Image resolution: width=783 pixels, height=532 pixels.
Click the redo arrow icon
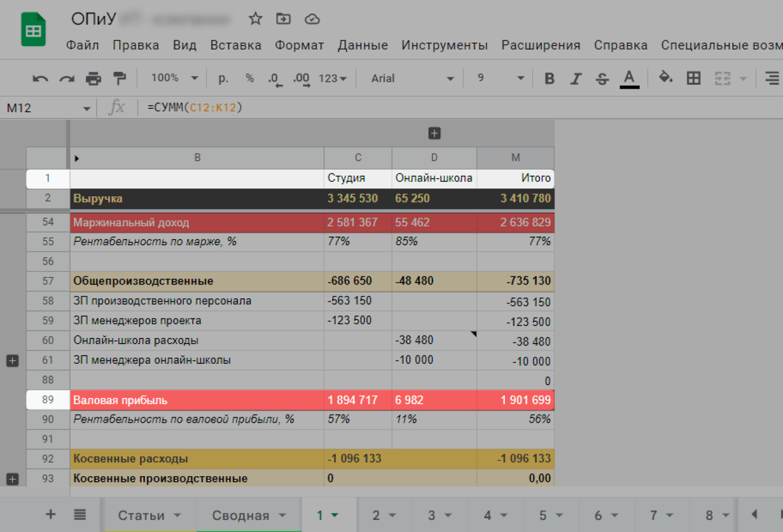click(x=67, y=78)
